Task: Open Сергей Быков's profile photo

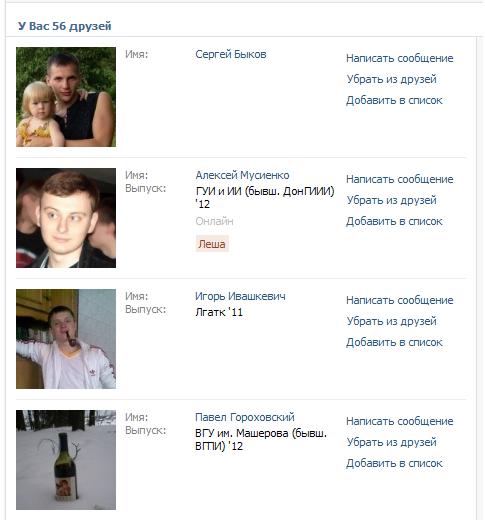Action: click(x=66, y=97)
